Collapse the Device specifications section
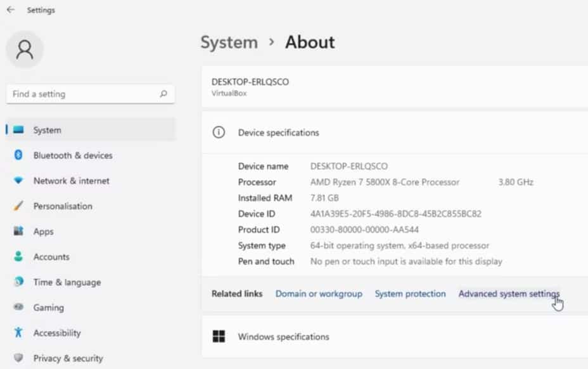This screenshot has width=588, height=369. 393,133
